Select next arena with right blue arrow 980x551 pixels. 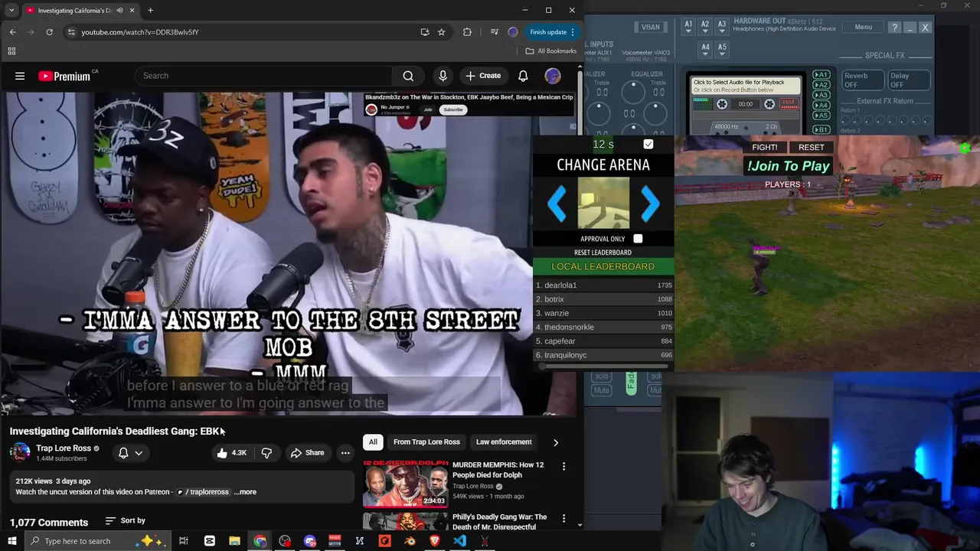tap(650, 204)
